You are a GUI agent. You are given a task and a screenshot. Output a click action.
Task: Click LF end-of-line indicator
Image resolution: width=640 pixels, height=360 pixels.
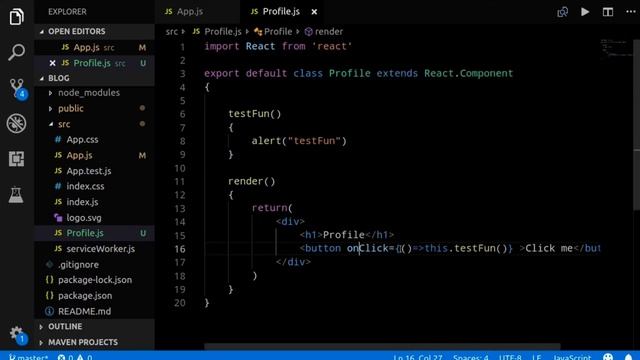pos(536,357)
